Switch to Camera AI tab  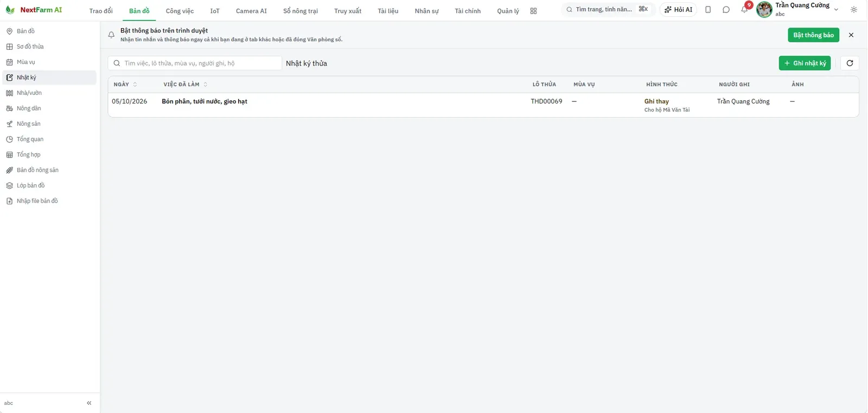point(251,11)
